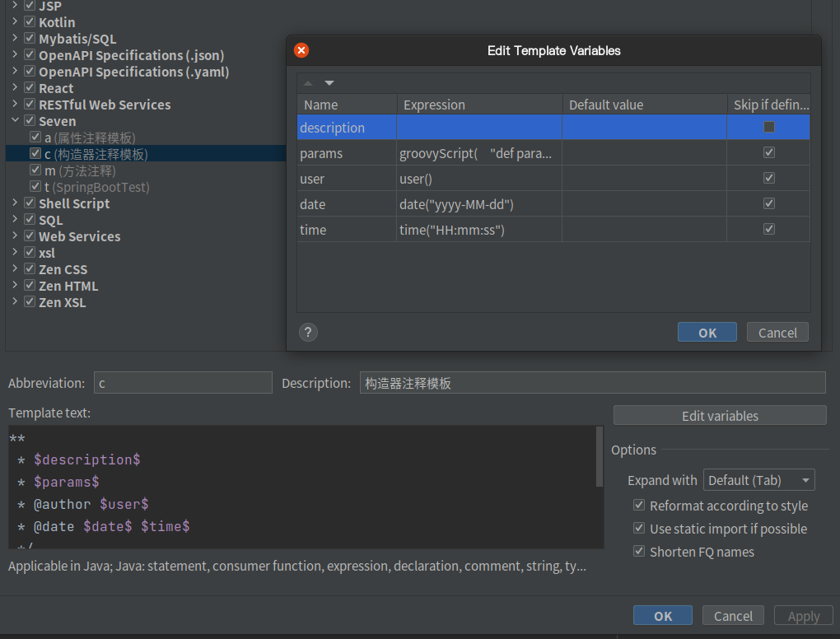Image resolution: width=840 pixels, height=639 pixels.
Task: Expand the Zen HTML group
Action: 15,286
